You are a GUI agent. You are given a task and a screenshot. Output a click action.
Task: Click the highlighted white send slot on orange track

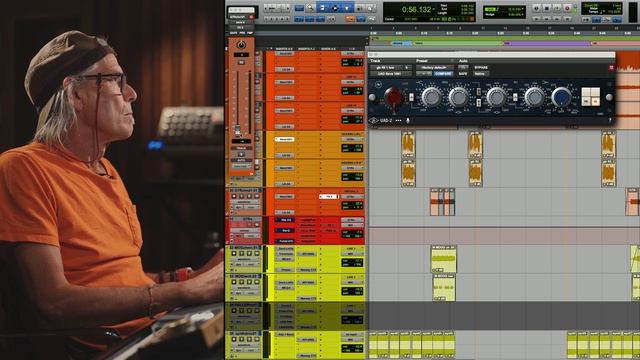pyautogui.click(x=329, y=196)
